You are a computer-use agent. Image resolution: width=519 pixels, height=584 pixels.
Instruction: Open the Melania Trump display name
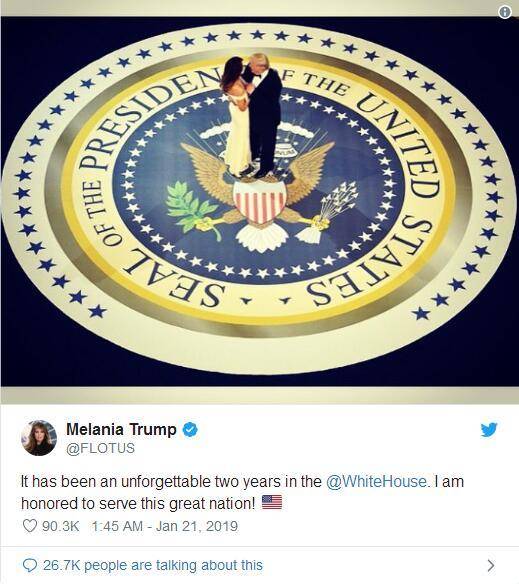coord(121,429)
